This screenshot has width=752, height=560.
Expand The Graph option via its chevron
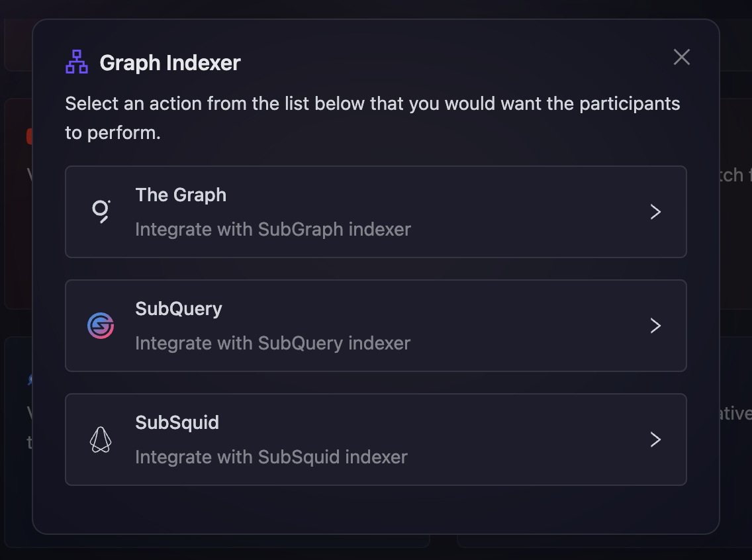click(655, 211)
